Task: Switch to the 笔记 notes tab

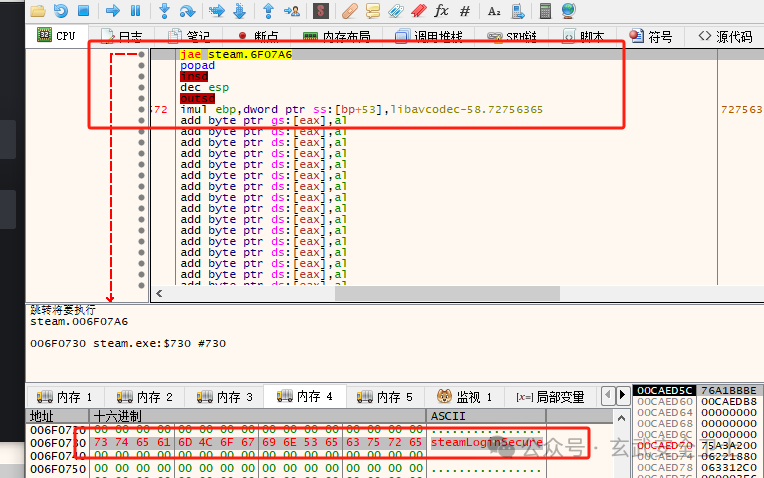Action: (x=189, y=37)
